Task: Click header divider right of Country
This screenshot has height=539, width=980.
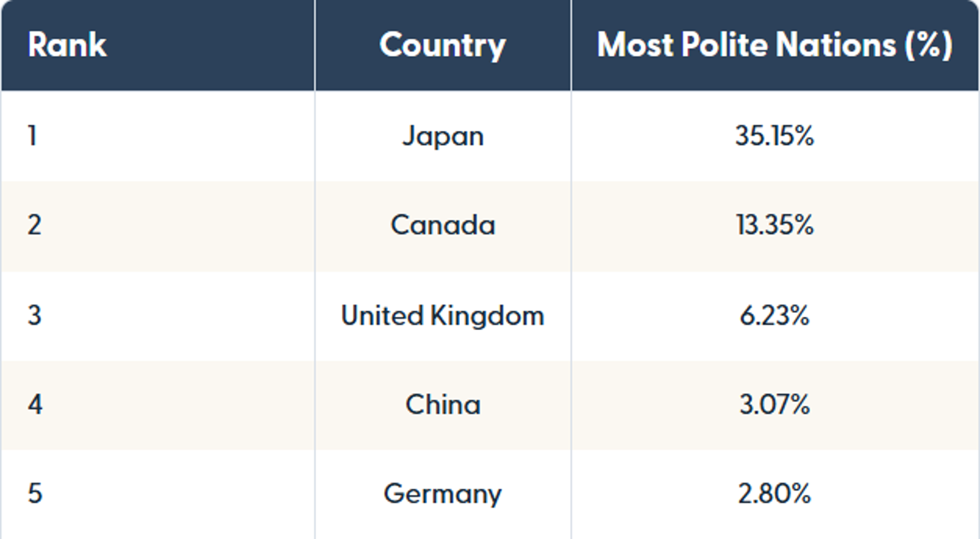Action: coord(571,45)
